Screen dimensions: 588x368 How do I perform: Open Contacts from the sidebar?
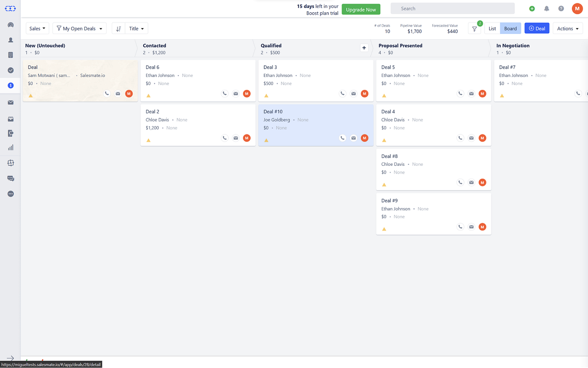point(10,40)
